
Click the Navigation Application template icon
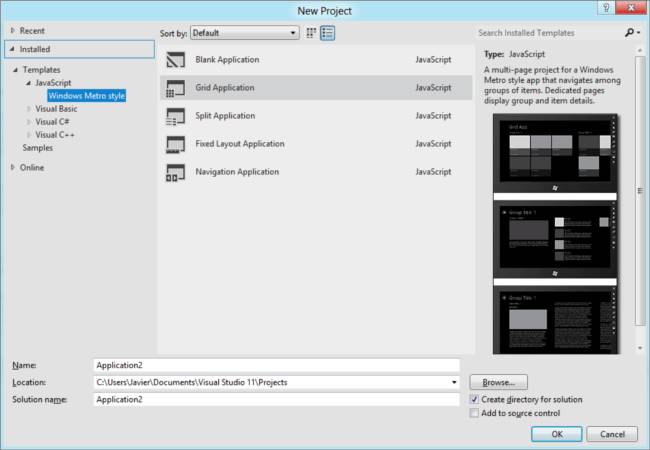pyautogui.click(x=176, y=172)
